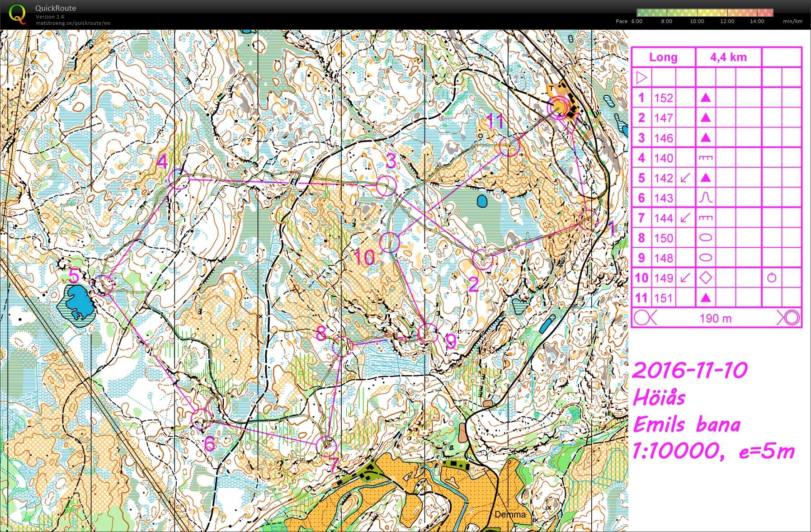
Task: Click the Emils bana text
Action: [x=686, y=424]
